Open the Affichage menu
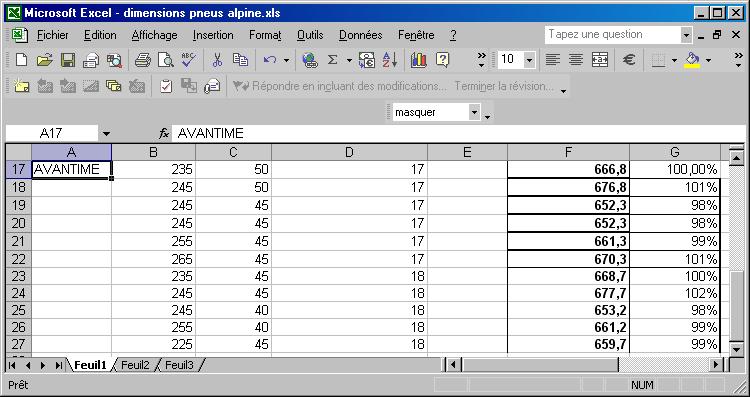 154,35
